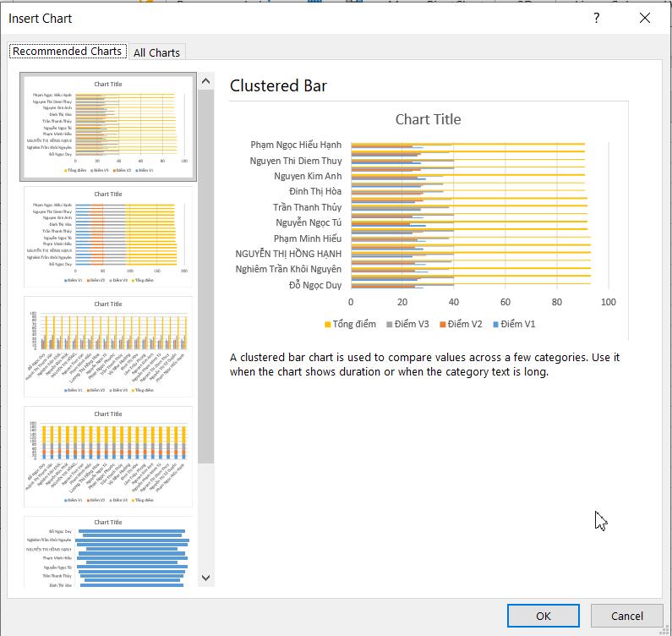
Task: Click the yellow Tổng điểm legend swatch
Action: 328,325
